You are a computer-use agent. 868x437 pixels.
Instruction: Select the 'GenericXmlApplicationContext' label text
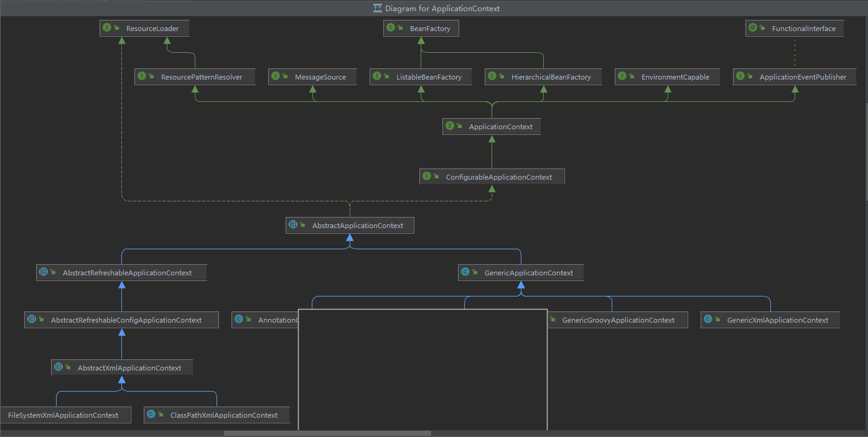[x=778, y=320]
